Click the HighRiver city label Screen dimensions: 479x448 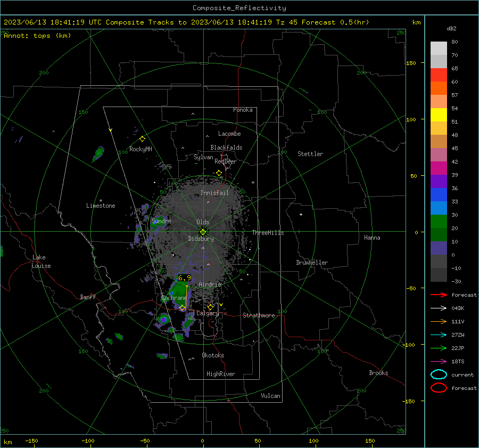[221, 374]
